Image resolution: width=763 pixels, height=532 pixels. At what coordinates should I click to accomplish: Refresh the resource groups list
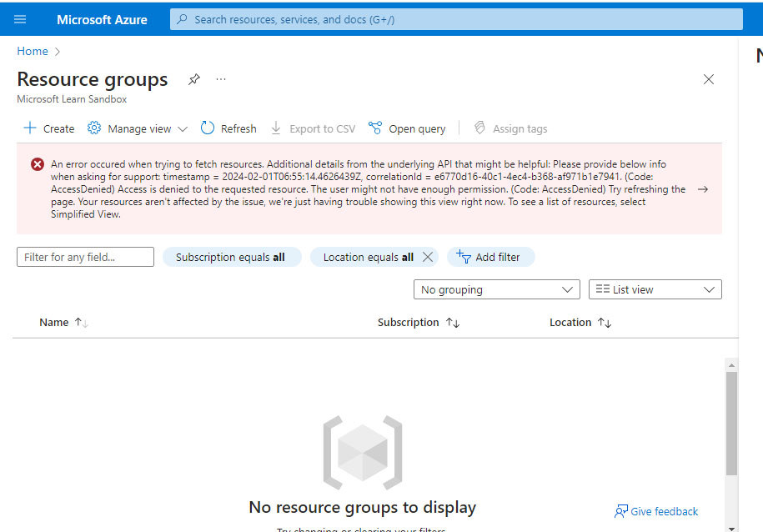tap(228, 128)
